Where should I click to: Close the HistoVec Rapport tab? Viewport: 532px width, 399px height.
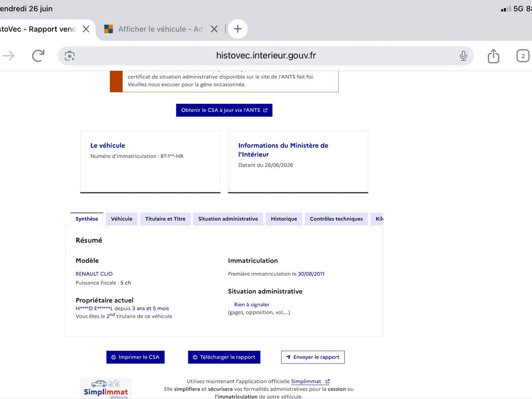tap(86, 29)
